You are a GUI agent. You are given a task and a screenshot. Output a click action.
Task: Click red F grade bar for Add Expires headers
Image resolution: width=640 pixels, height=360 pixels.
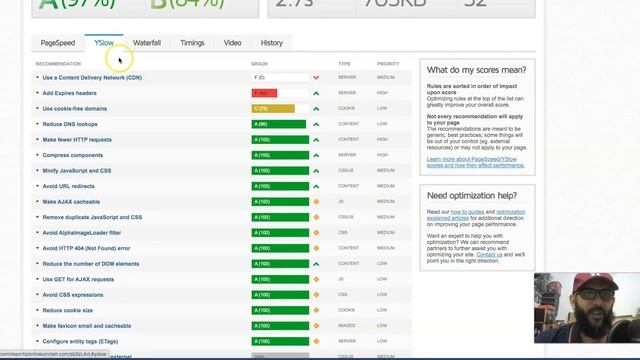(264, 93)
